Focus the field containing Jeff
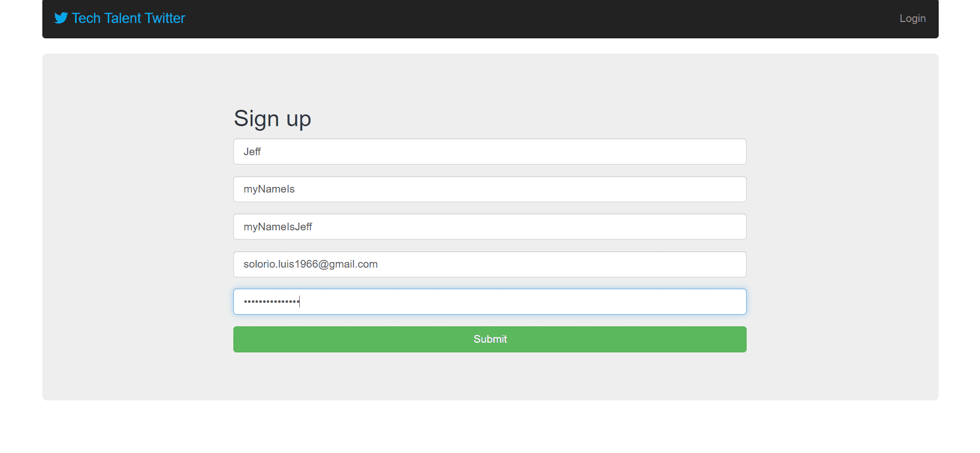This screenshot has height=453, width=980. pyautogui.click(x=490, y=152)
